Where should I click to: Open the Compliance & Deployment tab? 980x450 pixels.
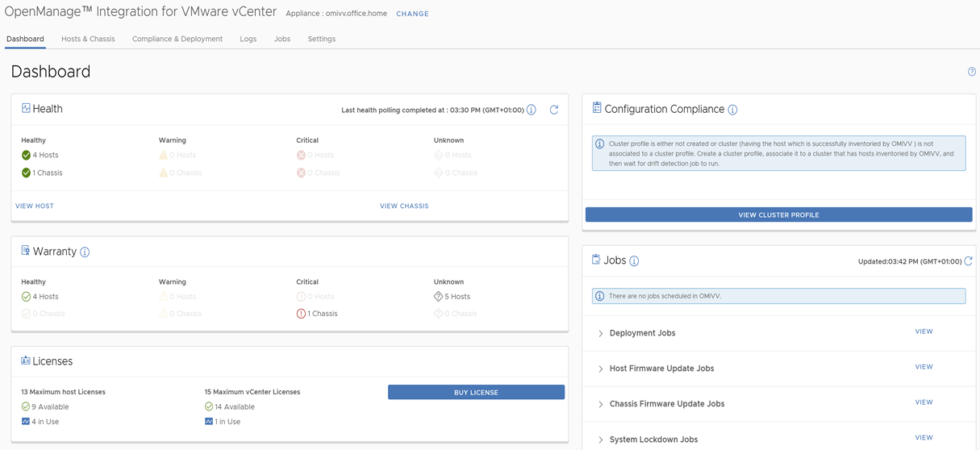click(177, 39)
